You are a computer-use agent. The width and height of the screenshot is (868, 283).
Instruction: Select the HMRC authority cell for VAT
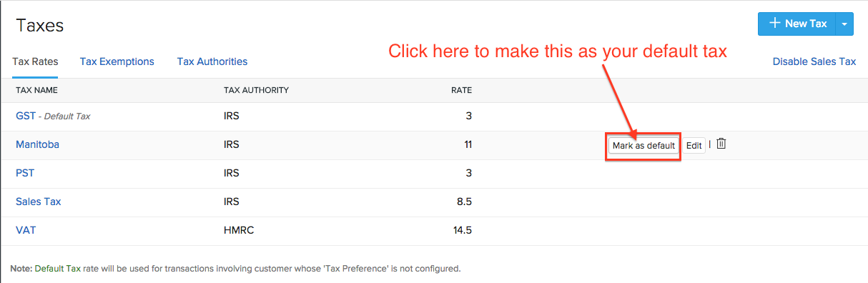click(x=239, y=230)
